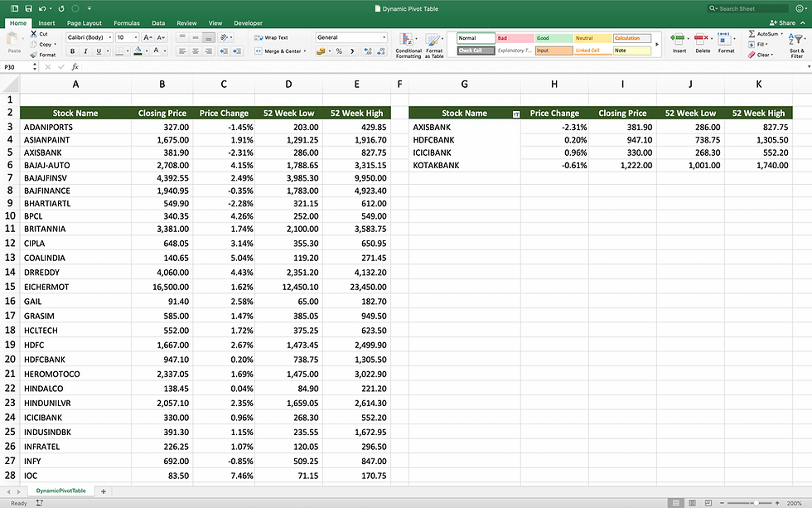
Task: Apply Percent Style formatting
Action: pyautogui.click(x=338, y=51)
